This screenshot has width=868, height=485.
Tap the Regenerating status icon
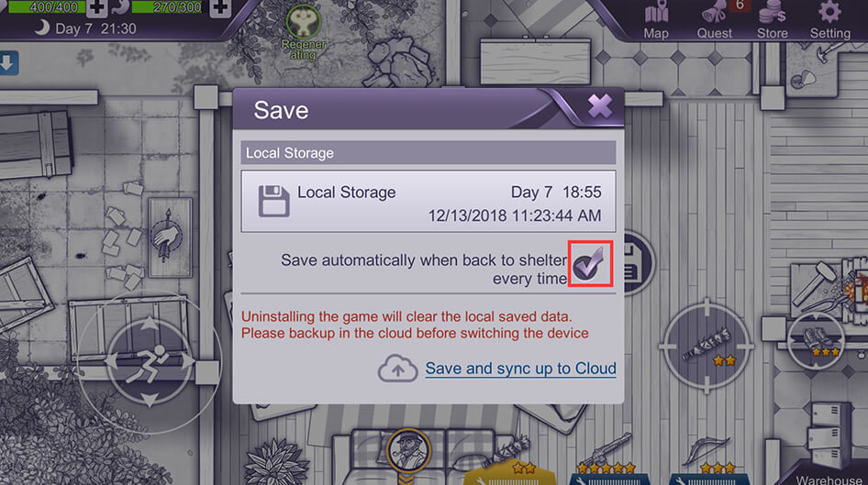304,32
